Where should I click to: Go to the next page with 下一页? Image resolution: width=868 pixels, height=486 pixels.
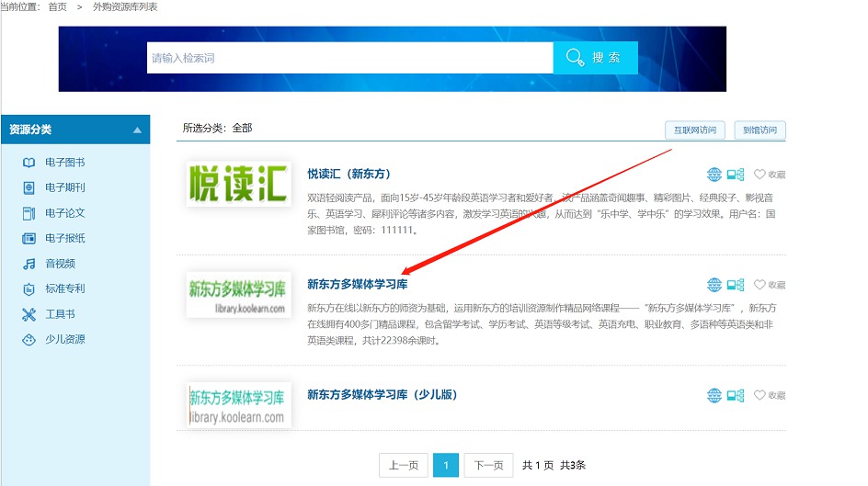pyautogui.click(x=489, y=466)
